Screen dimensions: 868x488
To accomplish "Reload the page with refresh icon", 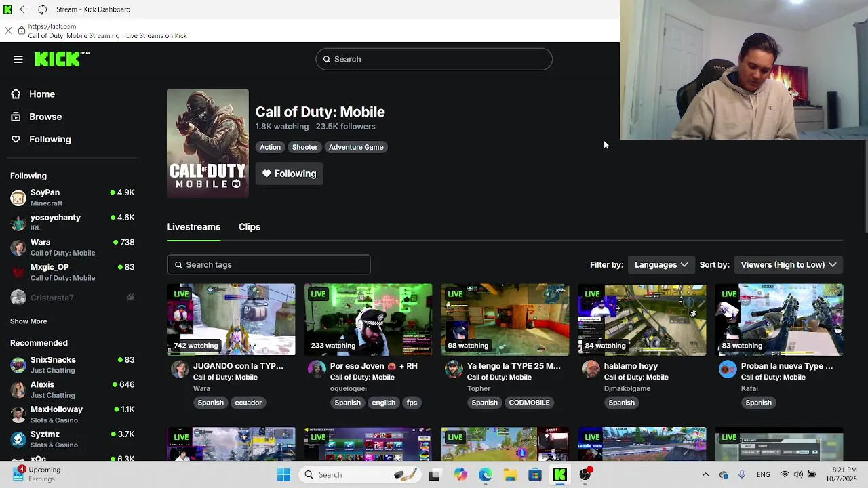I will point(42,9).
